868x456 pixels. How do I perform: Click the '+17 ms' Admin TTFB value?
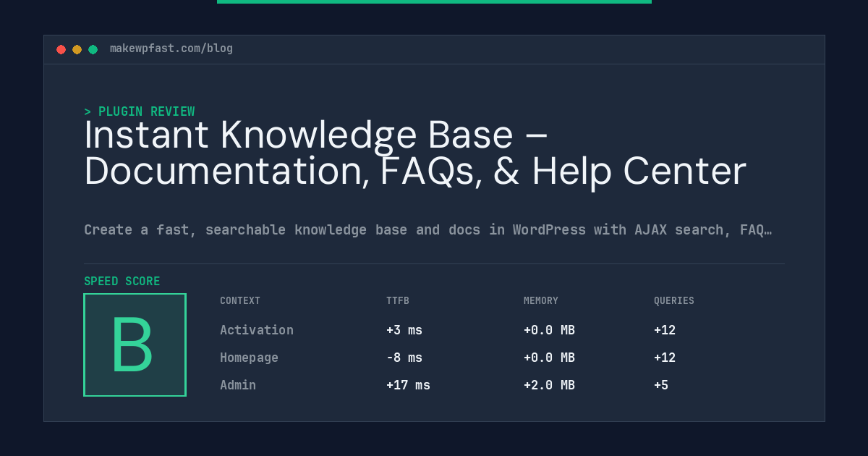click(x=408, y=385)
